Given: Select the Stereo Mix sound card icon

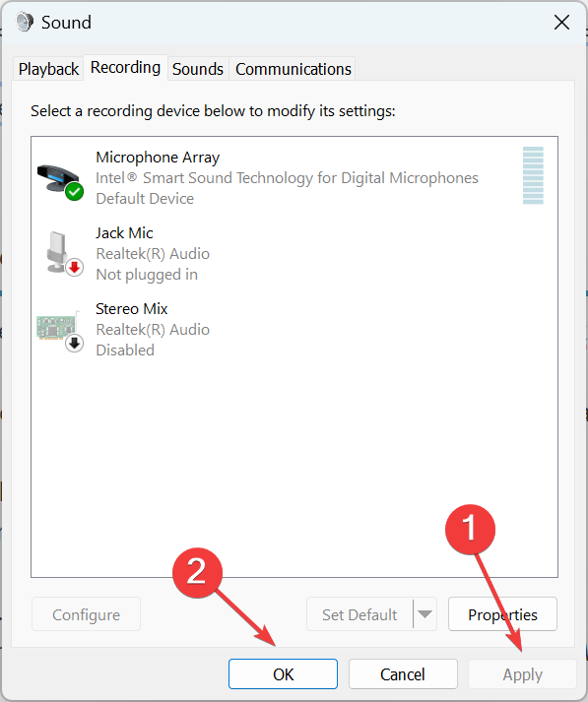Looking at the screenshot, I should click(x=60, y=331).
